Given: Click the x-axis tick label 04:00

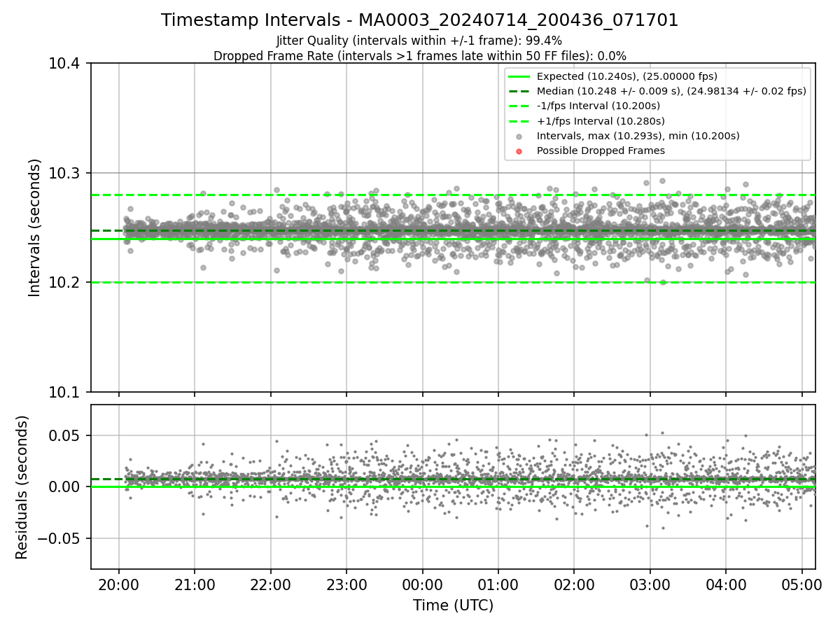Looking at the screenshot, I should coord(725,584).
